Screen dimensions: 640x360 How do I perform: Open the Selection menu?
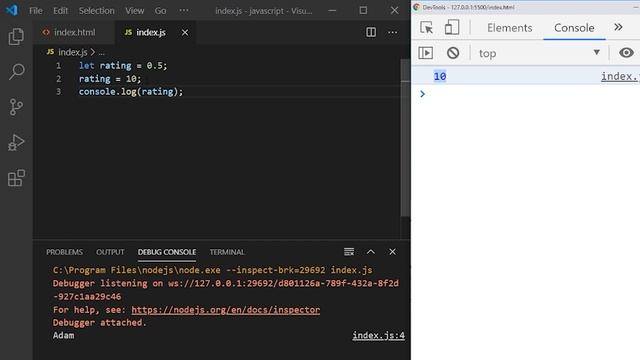(x=96, y=11)
